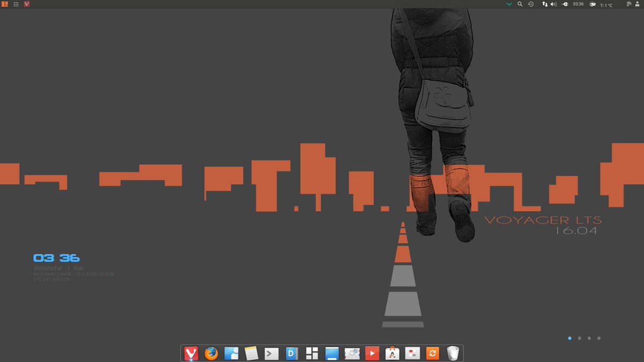The width and height of the screenshot is (644, 362).
Task: Click the circular history arrow icon in panel
Action: point(531,4)
